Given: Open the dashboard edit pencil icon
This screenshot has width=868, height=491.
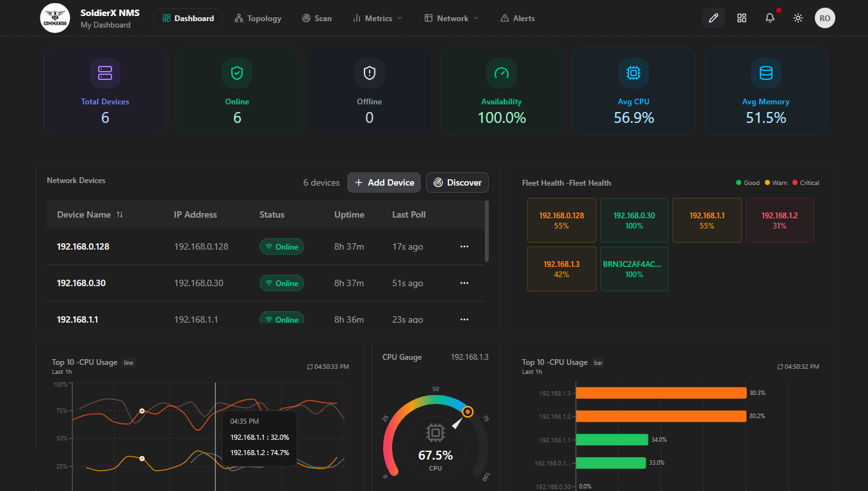Looking at the screenshot, I should [714, 18].
